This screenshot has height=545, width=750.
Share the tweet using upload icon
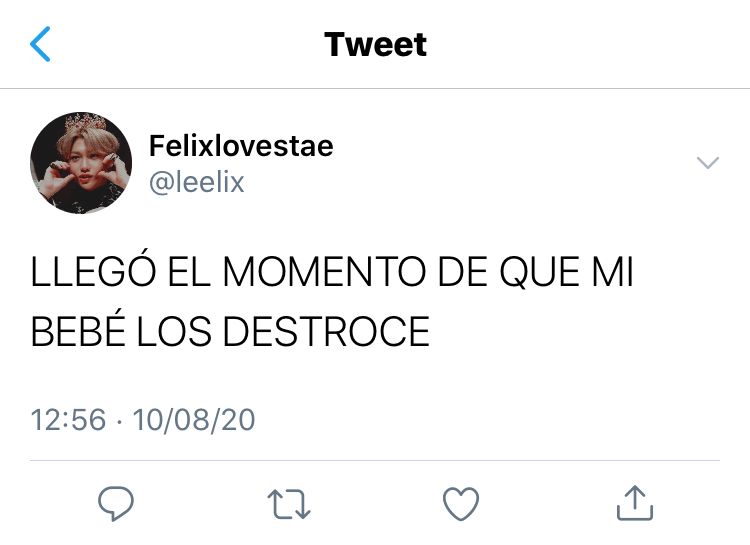coord(635,503)
